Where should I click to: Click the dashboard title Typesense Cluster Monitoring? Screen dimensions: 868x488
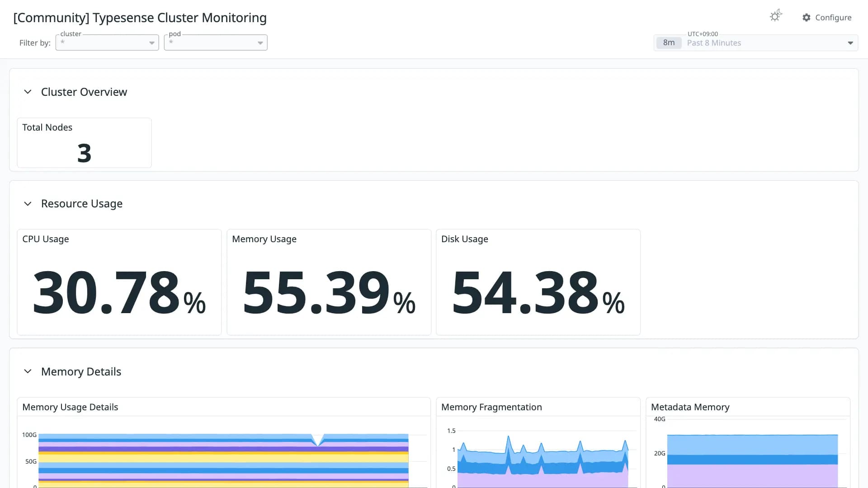pyautogui.click(x=140, y=18)
